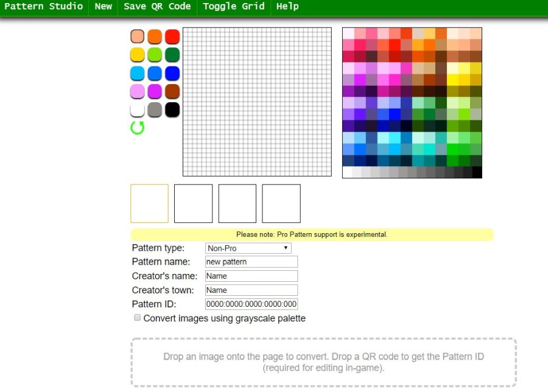Click the New menu item
Viewport: 548px width, 392px height.
coord(104,7)
